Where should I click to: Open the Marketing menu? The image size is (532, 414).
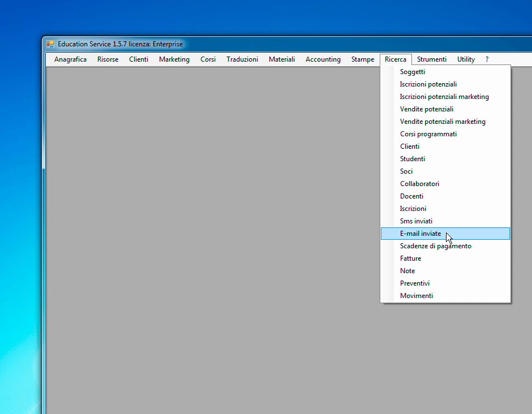coord(174,59)
